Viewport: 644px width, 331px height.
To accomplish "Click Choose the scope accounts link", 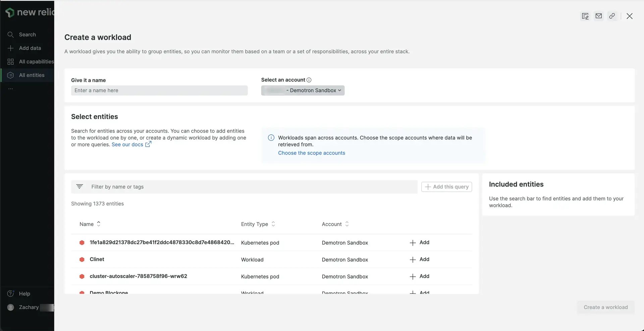I will tap(311, 153).
